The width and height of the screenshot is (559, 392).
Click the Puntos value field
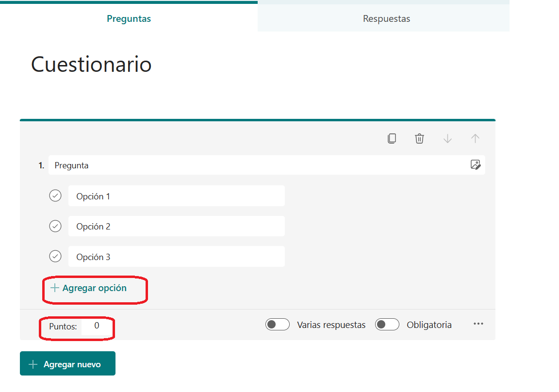(96, 326)
